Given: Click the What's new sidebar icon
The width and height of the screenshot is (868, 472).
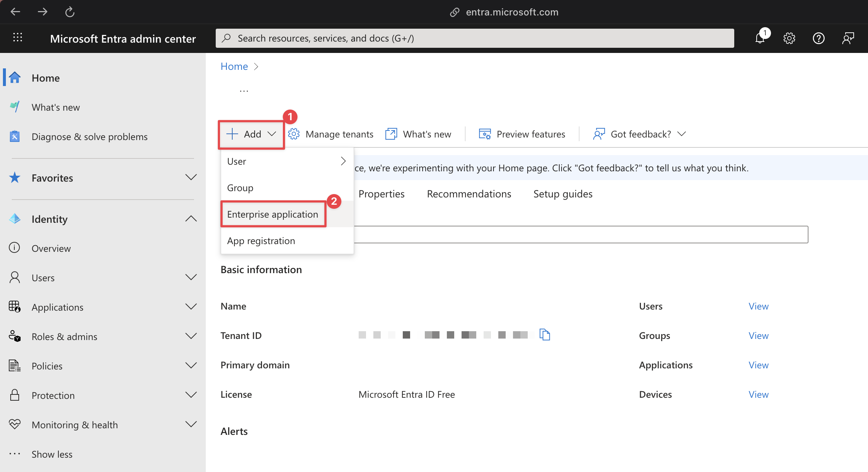Looking at the screenshot, I should click(x=15, y=107).
